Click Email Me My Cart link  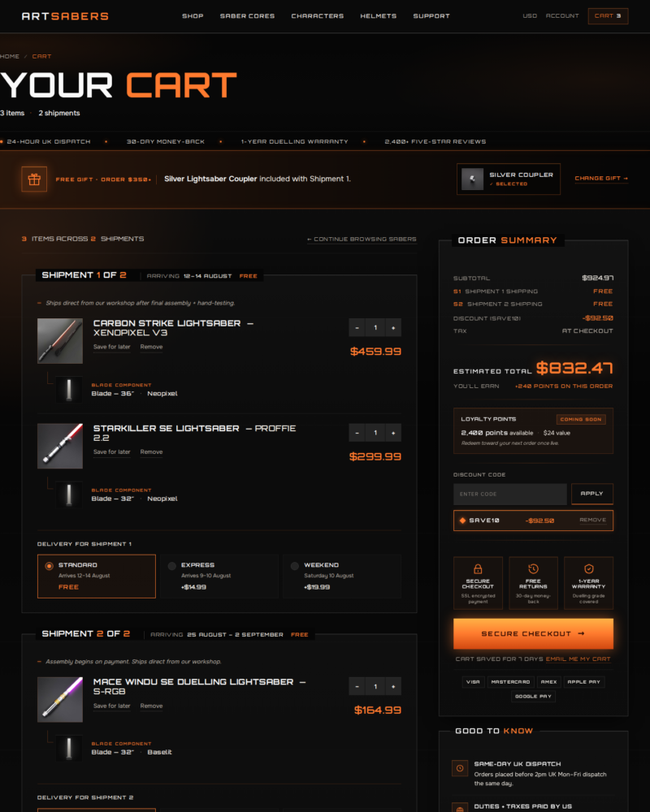tap(578, 659)
